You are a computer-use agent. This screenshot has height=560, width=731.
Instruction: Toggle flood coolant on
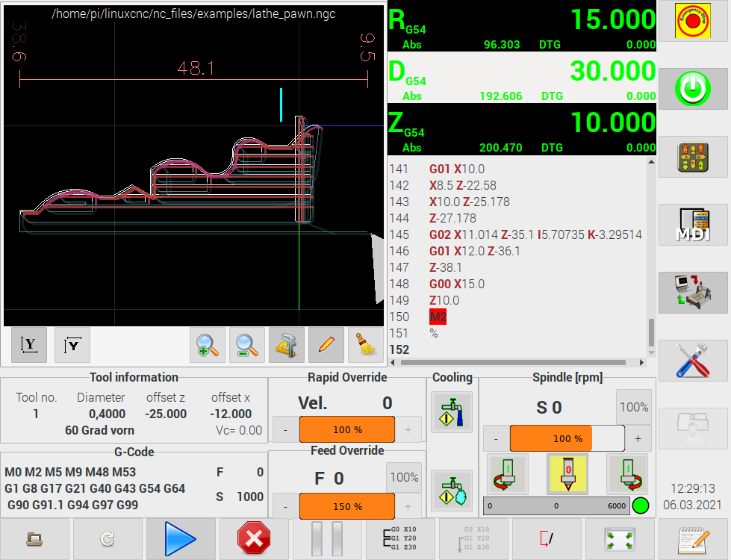click(452, 412)
